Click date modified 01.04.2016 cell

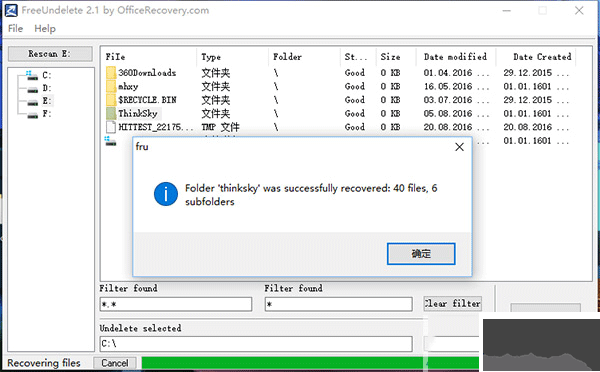456,73
